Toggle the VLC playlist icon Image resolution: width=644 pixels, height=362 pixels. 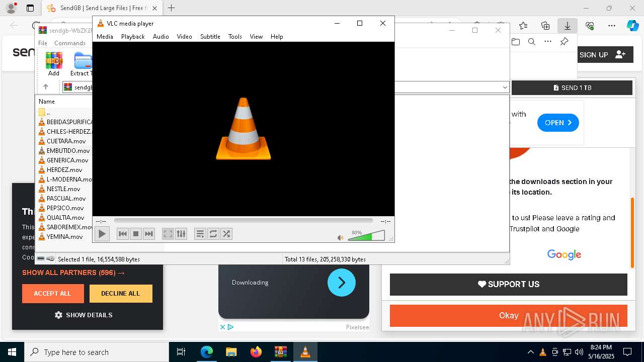coord(200,234)
